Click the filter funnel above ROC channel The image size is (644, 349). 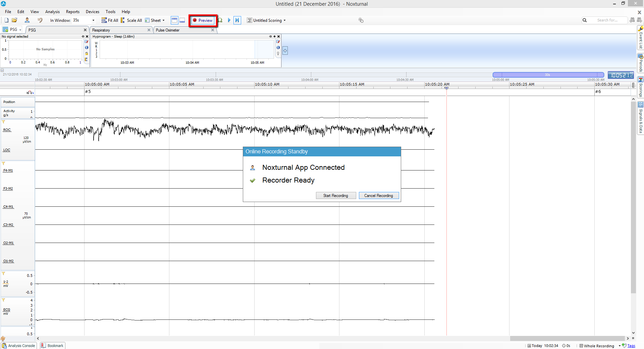[3, 122]
